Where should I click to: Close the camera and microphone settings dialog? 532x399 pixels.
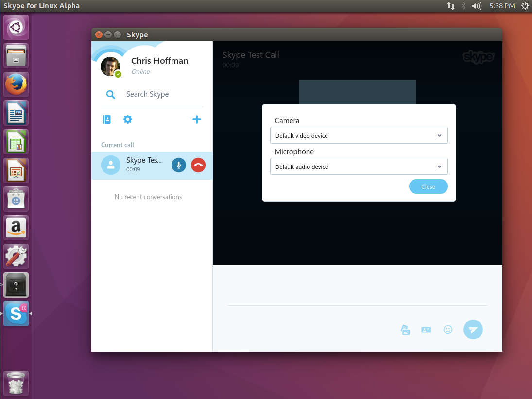(x=428, y=186)
